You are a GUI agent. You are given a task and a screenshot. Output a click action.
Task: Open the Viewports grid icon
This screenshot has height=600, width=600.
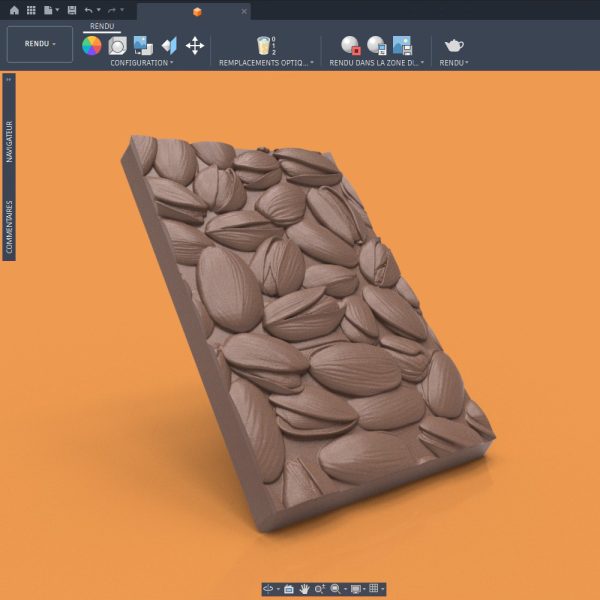coord(374,589)
